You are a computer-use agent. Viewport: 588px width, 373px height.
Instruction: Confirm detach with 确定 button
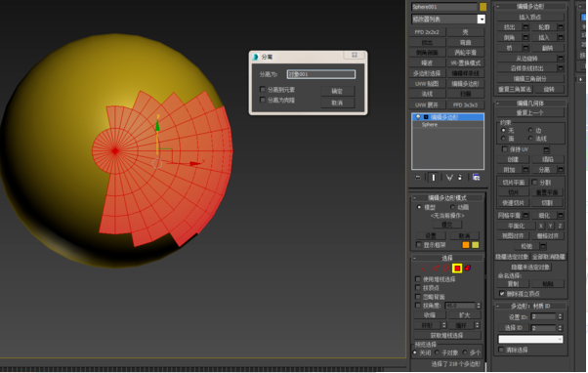click(x=338, y=91)
